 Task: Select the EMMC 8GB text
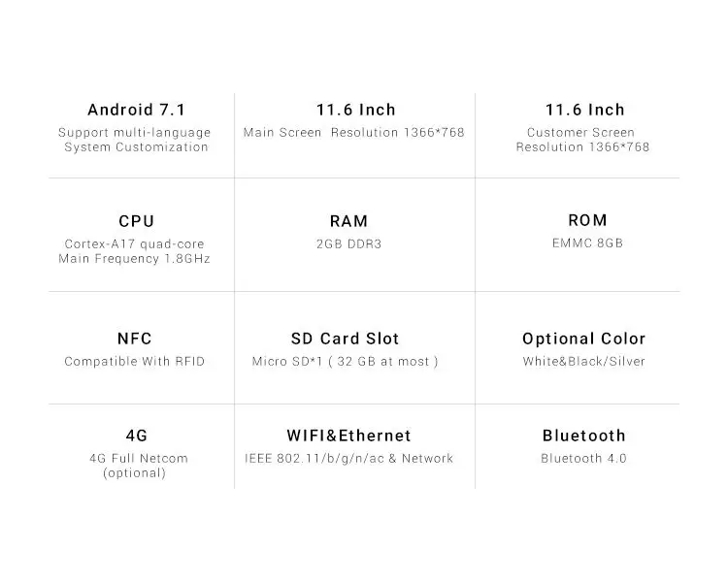coord(581,243)
